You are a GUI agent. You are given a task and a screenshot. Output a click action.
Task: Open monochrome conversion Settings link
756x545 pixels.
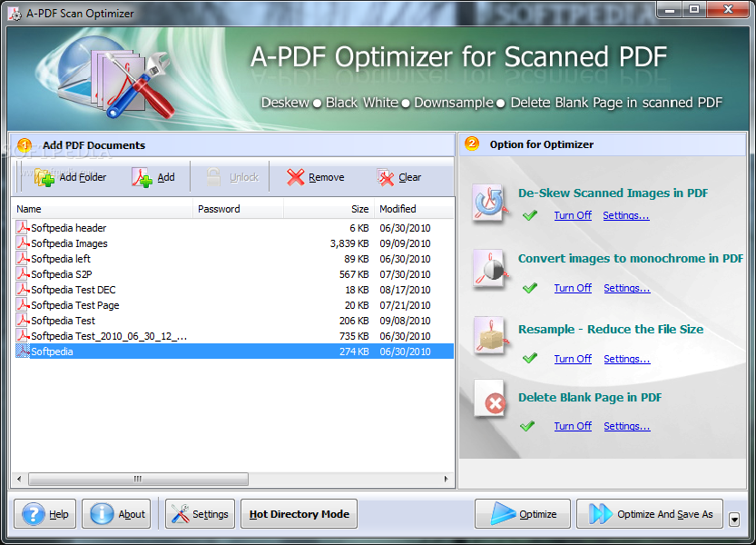coord(627,288)
